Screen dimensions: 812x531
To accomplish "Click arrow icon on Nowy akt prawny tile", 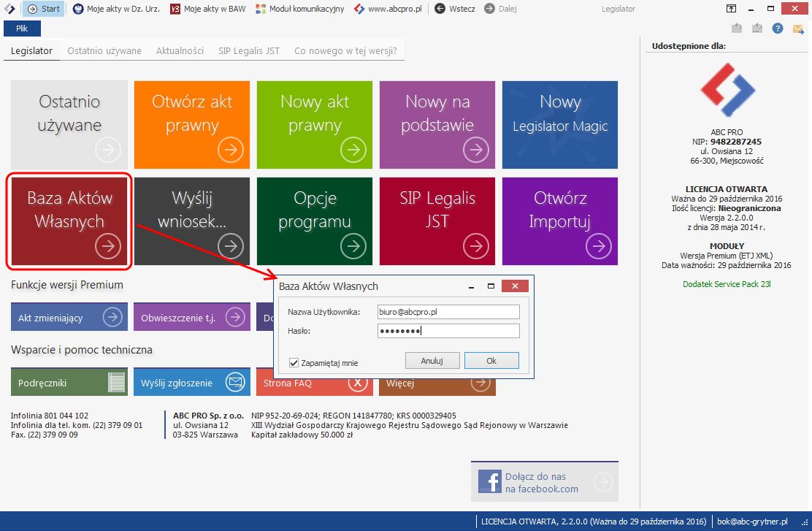I will (x=353, y=150).
